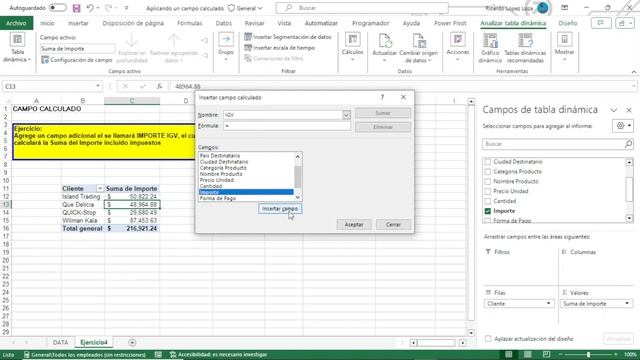This screenshot has height=360, width=640.
Task: Switch to the Datos ribbon tab
Action: (x=224, y=23)
